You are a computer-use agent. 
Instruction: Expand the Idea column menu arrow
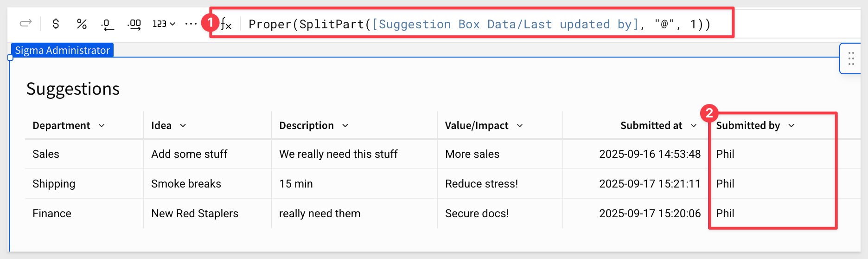(x=183, y=126)
